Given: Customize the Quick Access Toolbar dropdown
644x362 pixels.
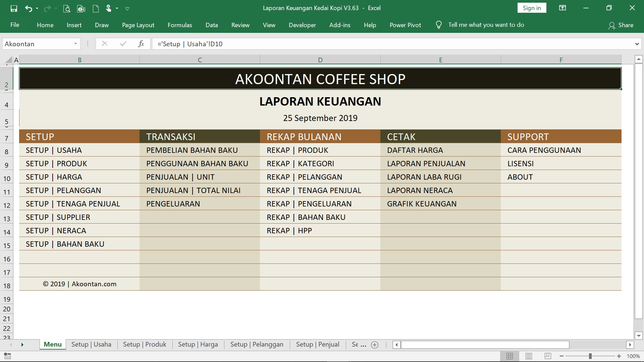Looking at the screenshot, I should [x=127, y=9].
